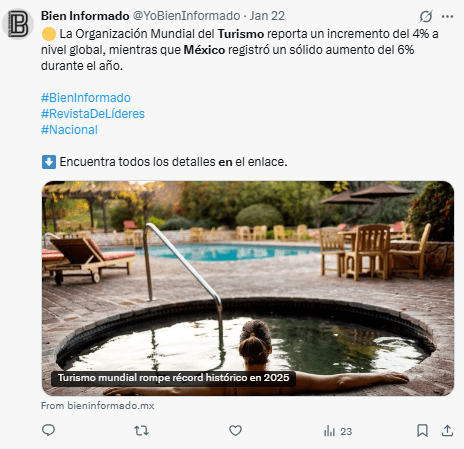Open the pool photo link card
Image resolution: width=464 pixels, height=449 pixels.
coord(248,288)
